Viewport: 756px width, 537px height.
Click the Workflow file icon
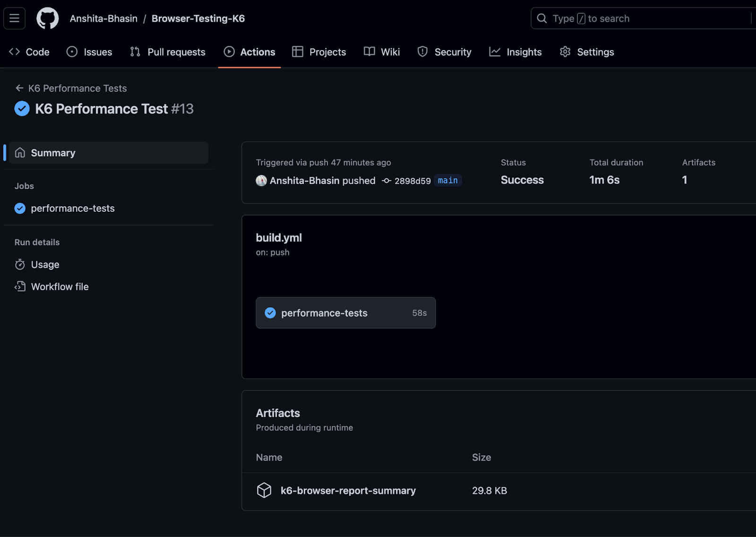pyautogui.click(x=20, y=286)
